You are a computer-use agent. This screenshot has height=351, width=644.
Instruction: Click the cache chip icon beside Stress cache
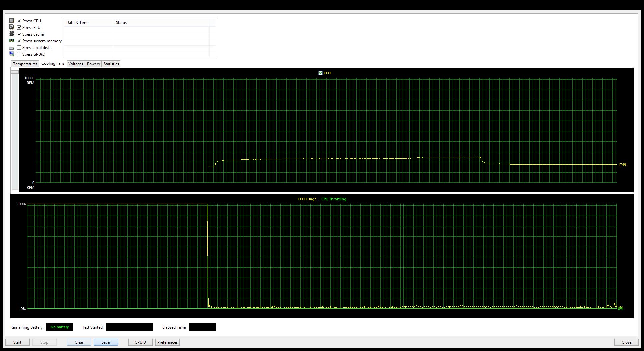pyautogui.click(x=12, y=34)
